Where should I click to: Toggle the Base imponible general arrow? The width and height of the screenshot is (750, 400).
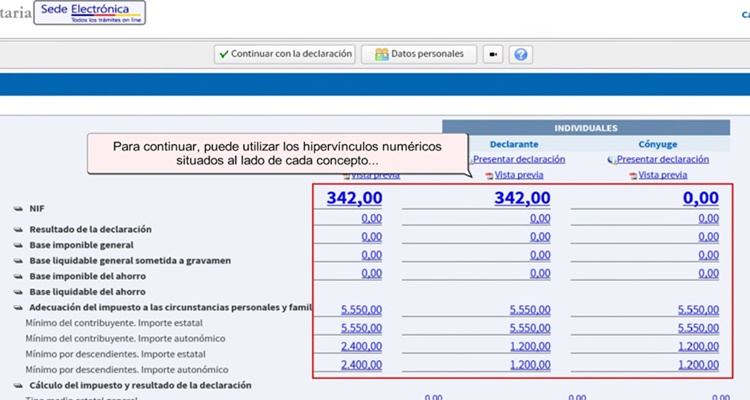(x=18, y=245)
